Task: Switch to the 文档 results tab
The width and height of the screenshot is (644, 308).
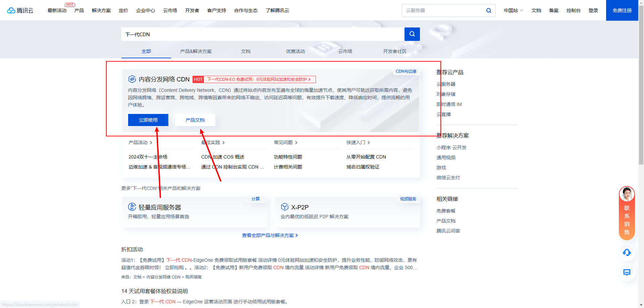Action: pos(246,51)
